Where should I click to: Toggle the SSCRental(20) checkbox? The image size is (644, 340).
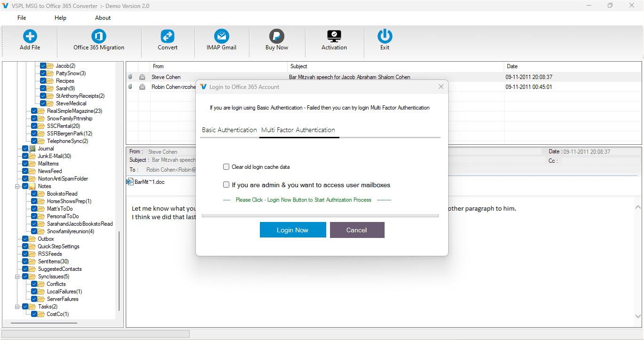point(34,126)
